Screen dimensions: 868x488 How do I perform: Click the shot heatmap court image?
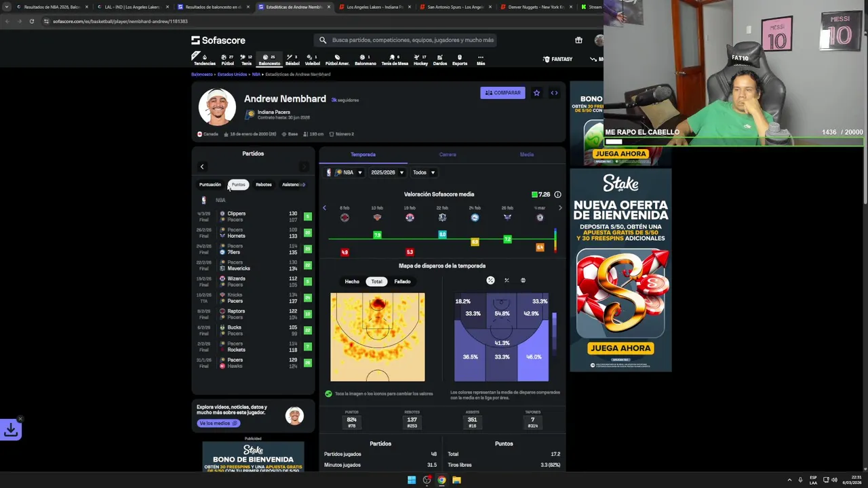tap(378, 337)
